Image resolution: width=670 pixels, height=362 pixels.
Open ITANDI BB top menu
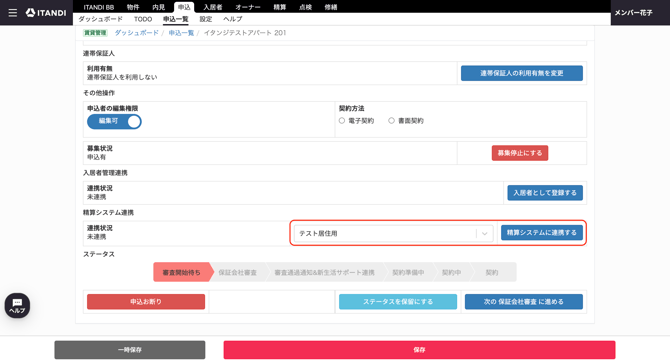click(99, 7)
